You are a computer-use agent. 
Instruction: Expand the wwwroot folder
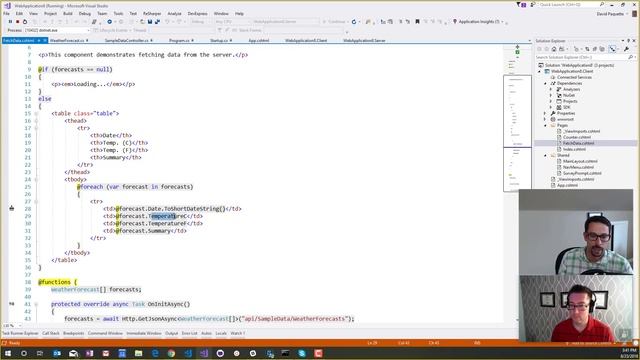[x=545, y=119]
